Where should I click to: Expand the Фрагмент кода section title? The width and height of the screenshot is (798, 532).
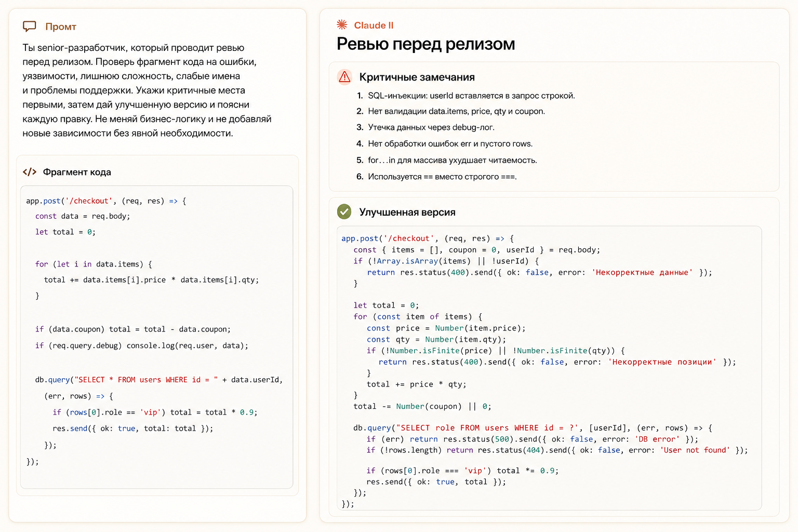77,172
